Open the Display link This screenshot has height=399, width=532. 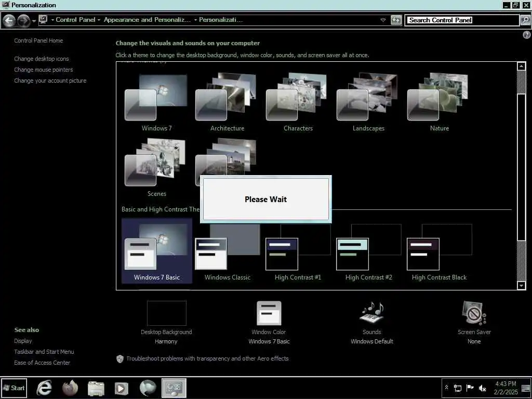[x=23, y=341]
